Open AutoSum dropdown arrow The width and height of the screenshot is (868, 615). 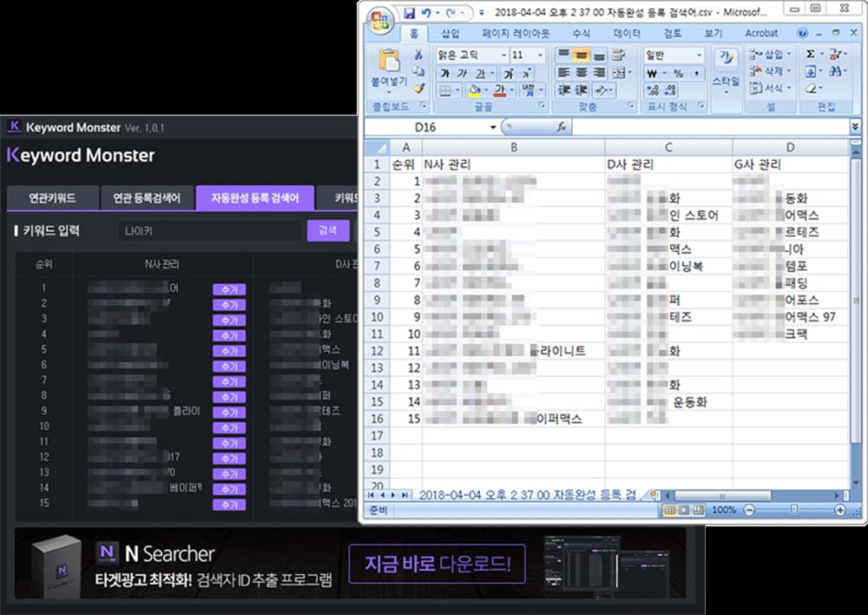[x=822, y=55]
